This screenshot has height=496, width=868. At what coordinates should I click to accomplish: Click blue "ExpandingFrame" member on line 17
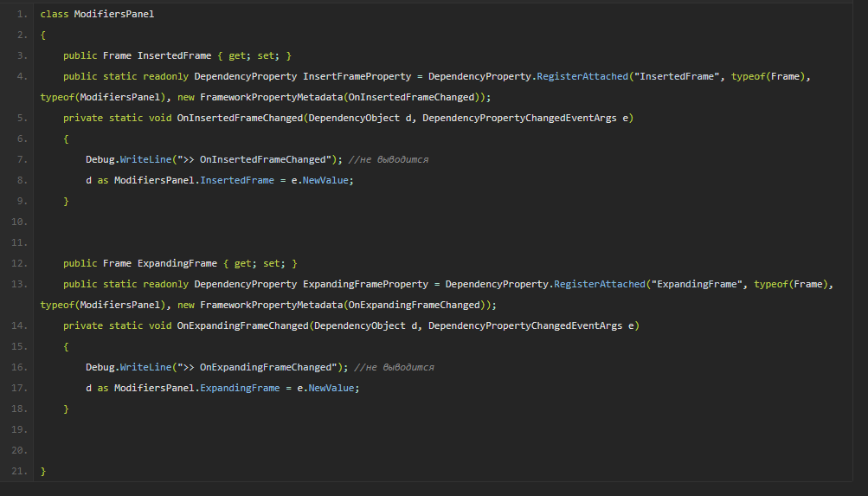point(240,388)
